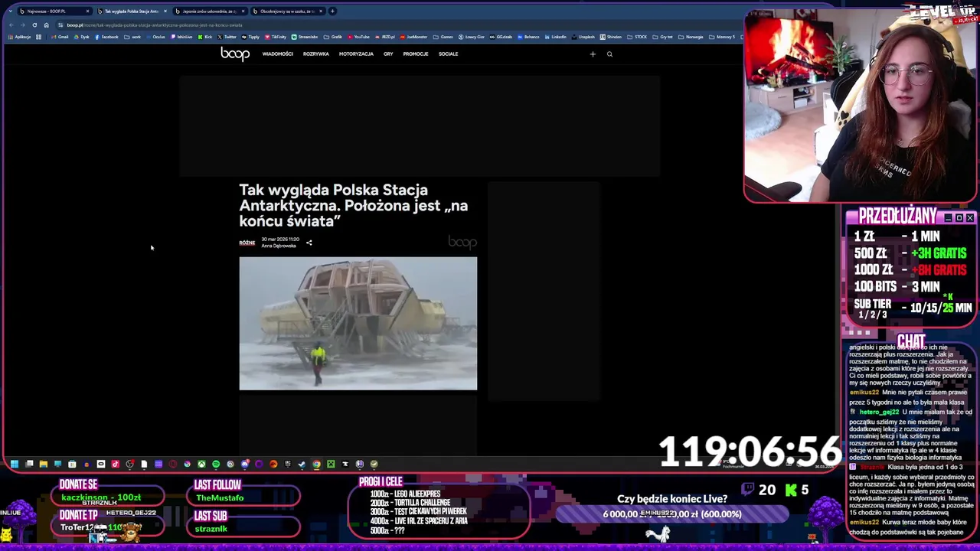The height and width of the screenshot is (551, 980).
Task: Open the tab search chevron in Chrome
Action: click(x=11, y=11)
